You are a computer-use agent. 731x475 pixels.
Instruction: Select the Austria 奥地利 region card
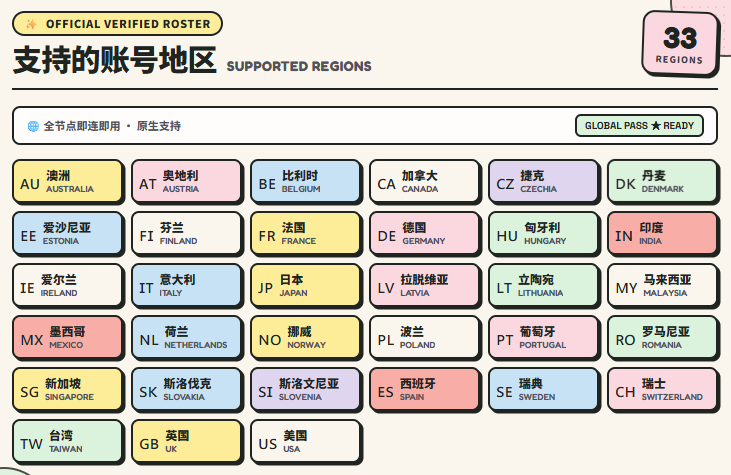pos(186,181)
